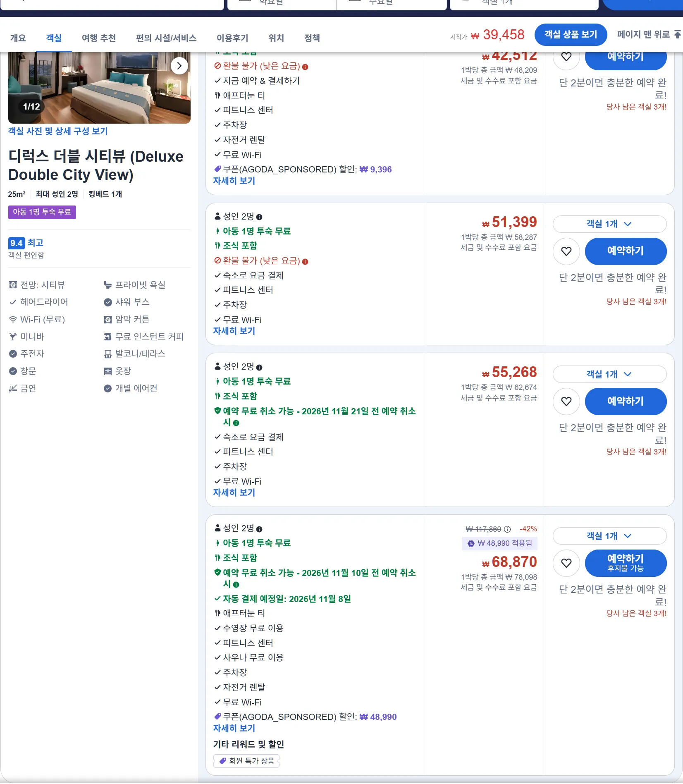Open 객실 1개 dropdown for ₩55,268 offer
This screenshot has width=683, height=784.
(609, 374)
